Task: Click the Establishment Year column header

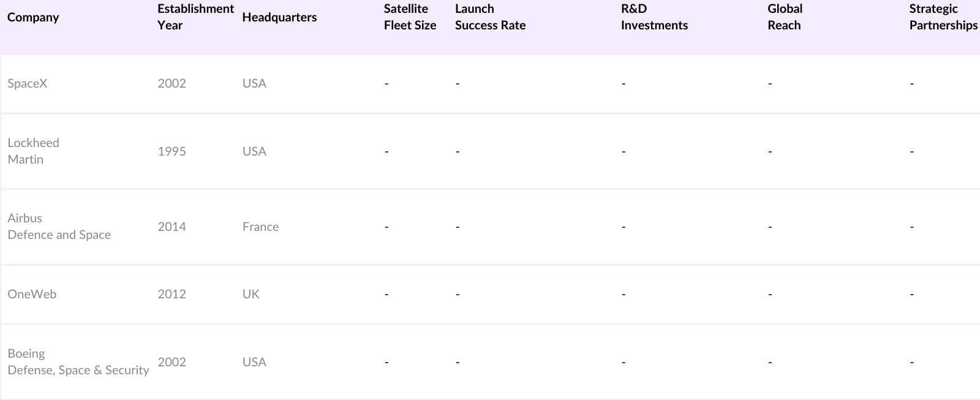Action: coord(195,17)
